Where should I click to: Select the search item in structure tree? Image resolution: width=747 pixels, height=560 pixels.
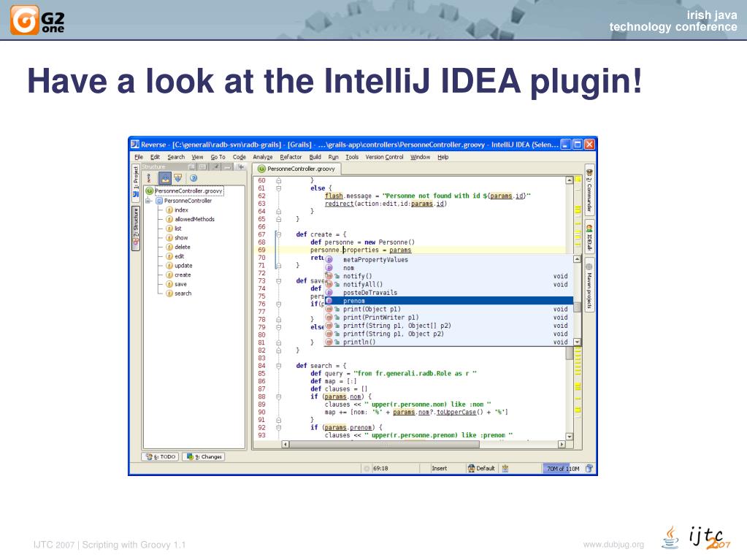coord(179,294)
